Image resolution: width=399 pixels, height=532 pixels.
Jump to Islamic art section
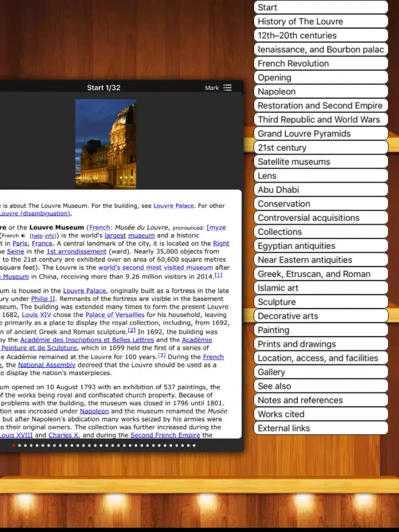pyautogui.click(x=321, y=288)
